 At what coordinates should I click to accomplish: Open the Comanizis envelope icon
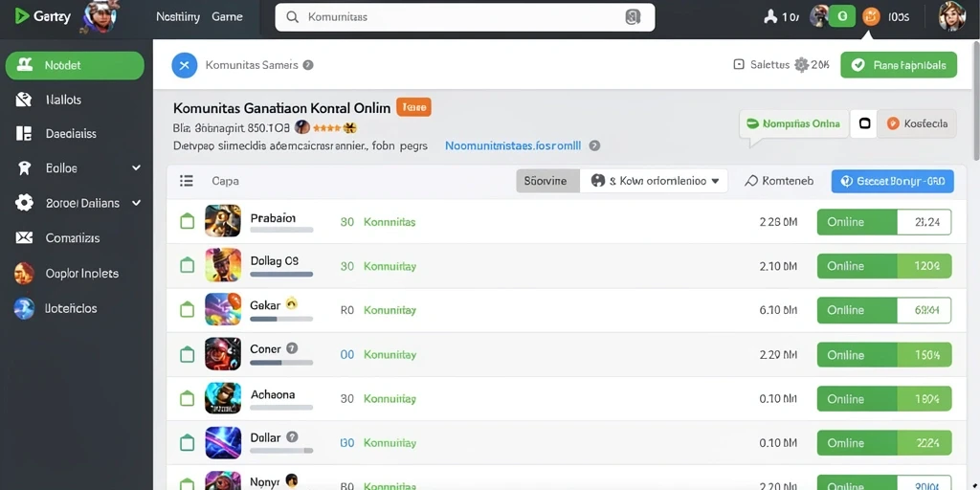24,237
